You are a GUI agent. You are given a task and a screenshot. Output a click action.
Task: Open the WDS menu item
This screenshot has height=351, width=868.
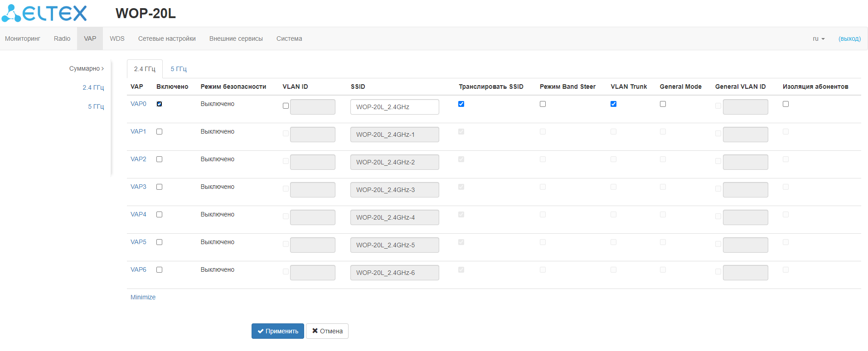click(x=117, y=39)
